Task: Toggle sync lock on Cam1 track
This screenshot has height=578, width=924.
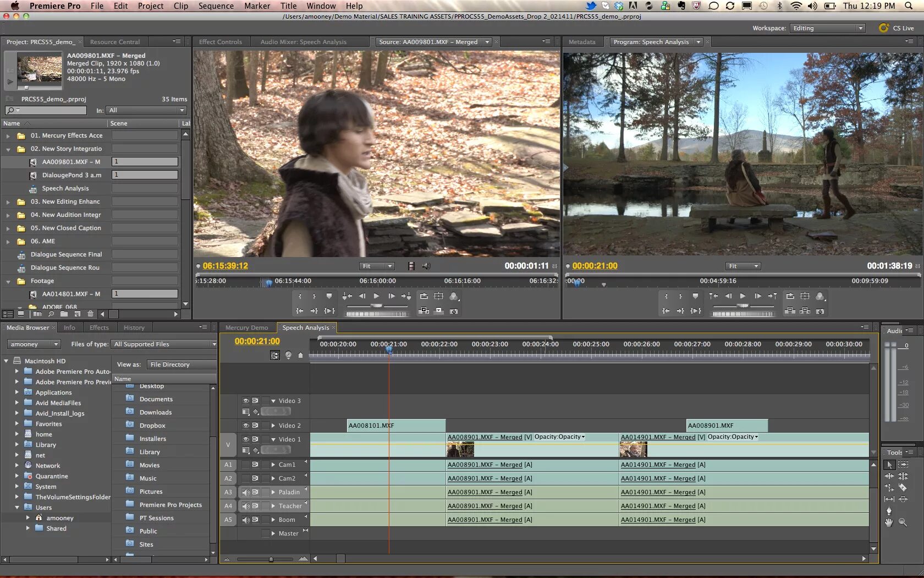Action: (x=255, y=465)
